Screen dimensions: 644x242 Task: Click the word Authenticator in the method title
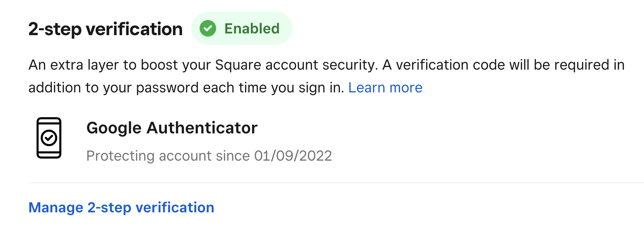pyautogui.click(x=202, y=128)
